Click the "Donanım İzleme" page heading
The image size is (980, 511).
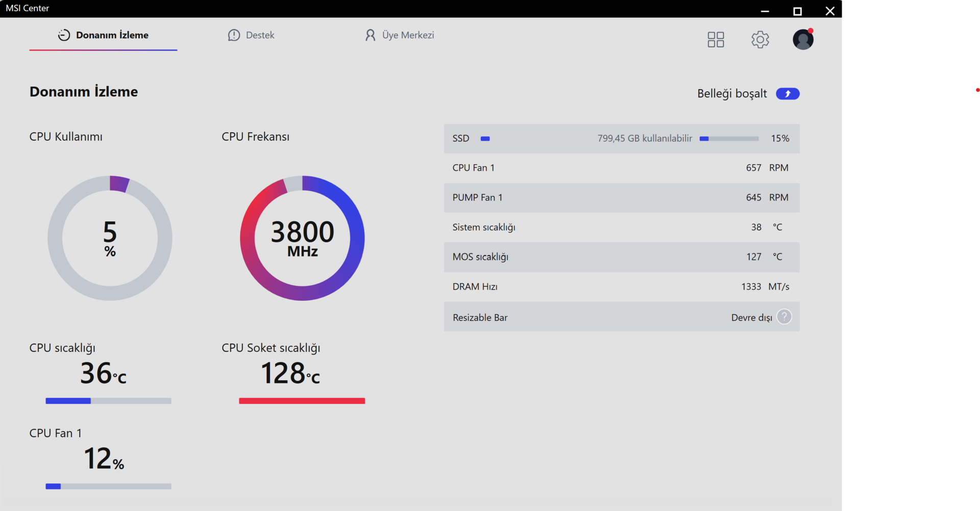(x=84, y=92)
